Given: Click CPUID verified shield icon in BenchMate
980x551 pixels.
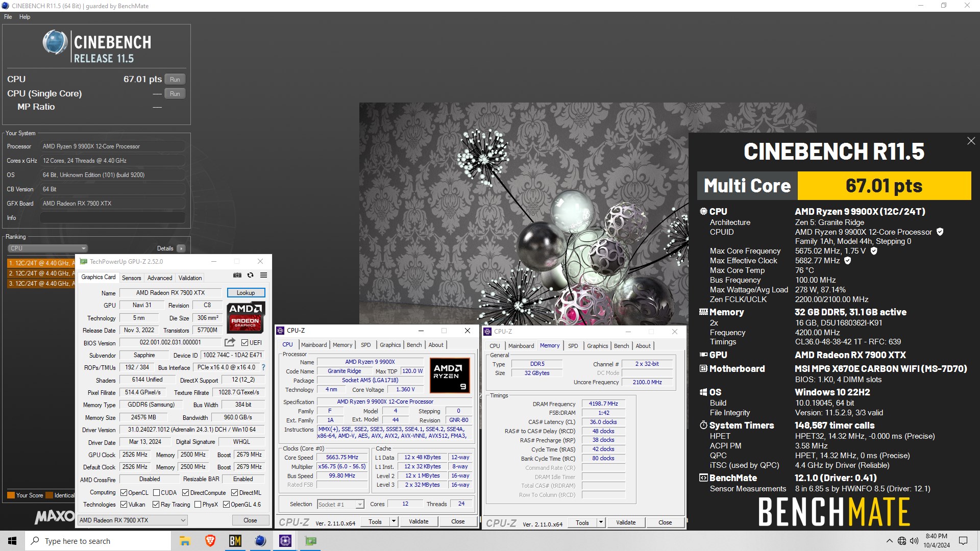Looking at the screenshot, I should click(x=940, y=232).
